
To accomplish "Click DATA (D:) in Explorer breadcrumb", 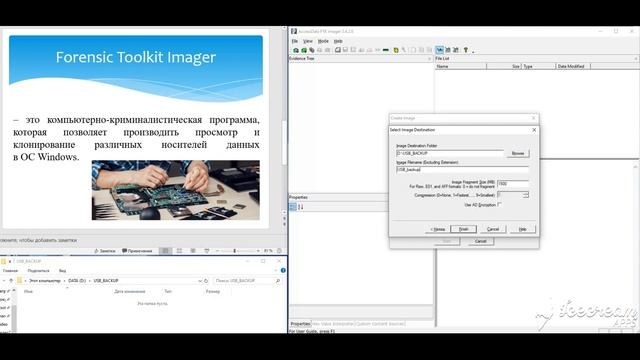I will 77,281.
